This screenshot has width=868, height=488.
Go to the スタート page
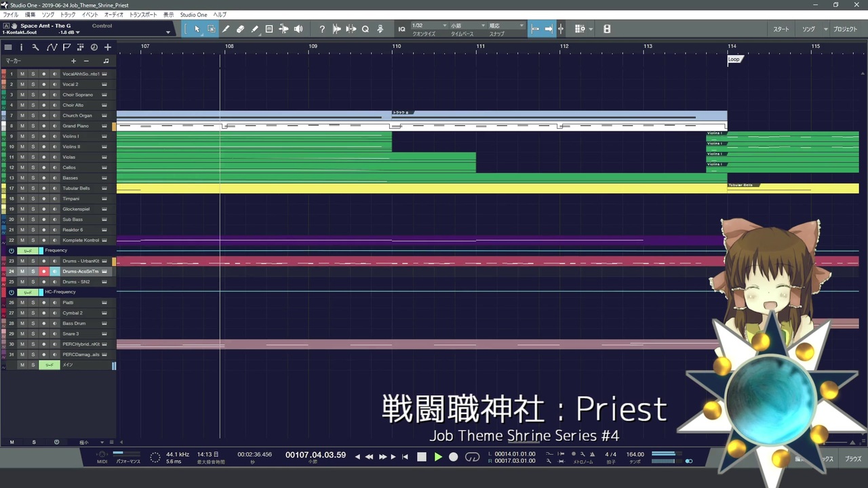point(781,29)
